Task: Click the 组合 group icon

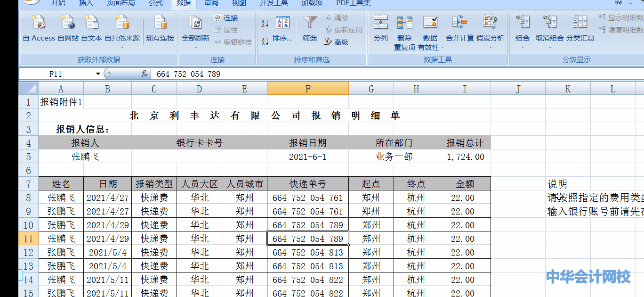Action: 523,23
